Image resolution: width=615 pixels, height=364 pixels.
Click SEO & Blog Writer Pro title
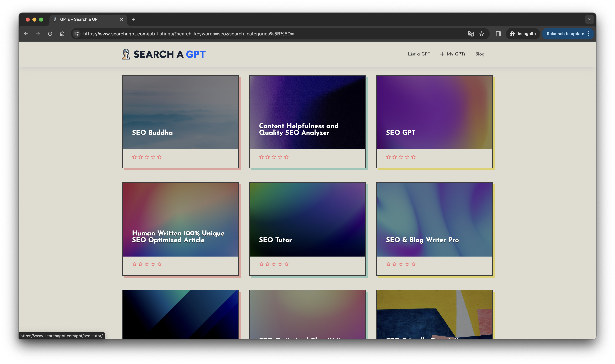pos(422,240)
